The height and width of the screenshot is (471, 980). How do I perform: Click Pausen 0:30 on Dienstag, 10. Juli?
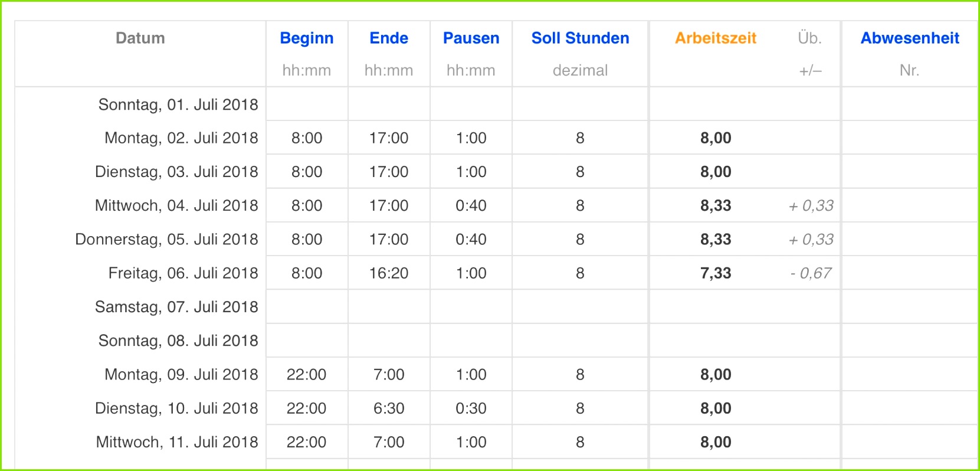471,408
